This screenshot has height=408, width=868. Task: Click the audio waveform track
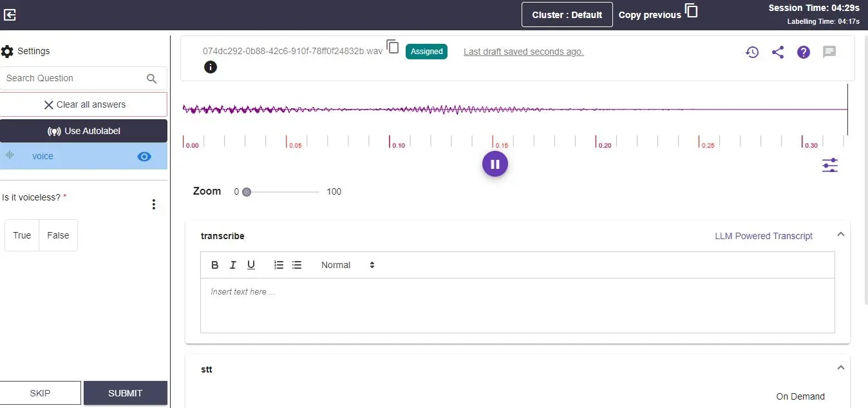(515, 110)
